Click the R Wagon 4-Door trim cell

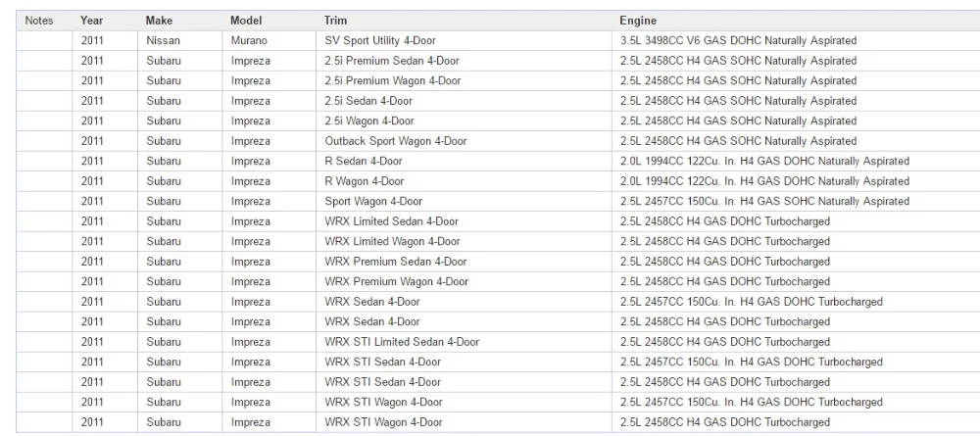(464, 181)
